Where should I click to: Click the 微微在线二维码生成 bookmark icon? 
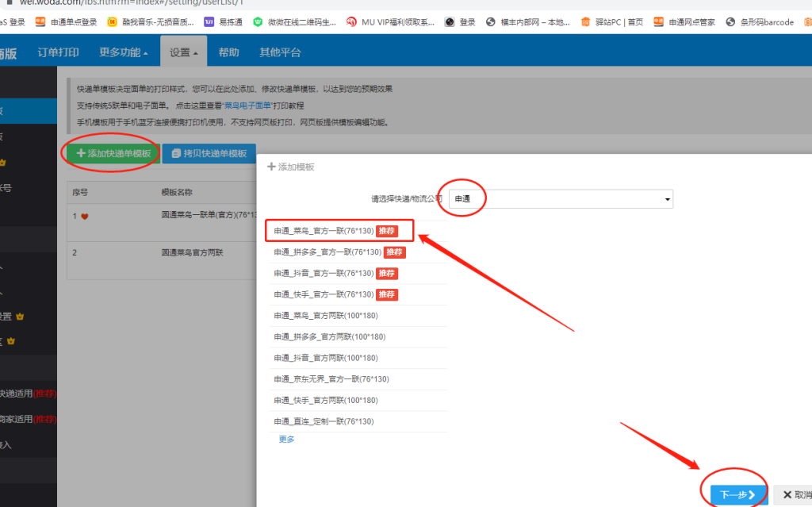[x=258, y=22]
